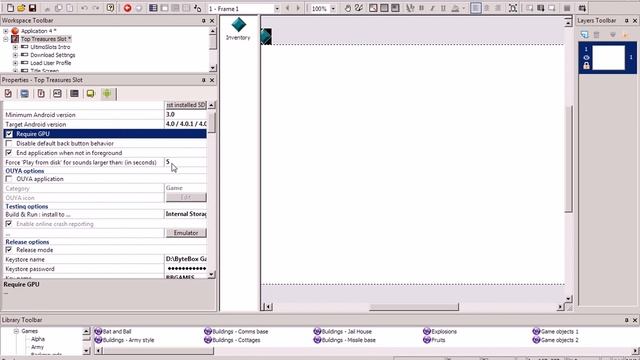Expand the Load User Profile frame node

(15, 63)
